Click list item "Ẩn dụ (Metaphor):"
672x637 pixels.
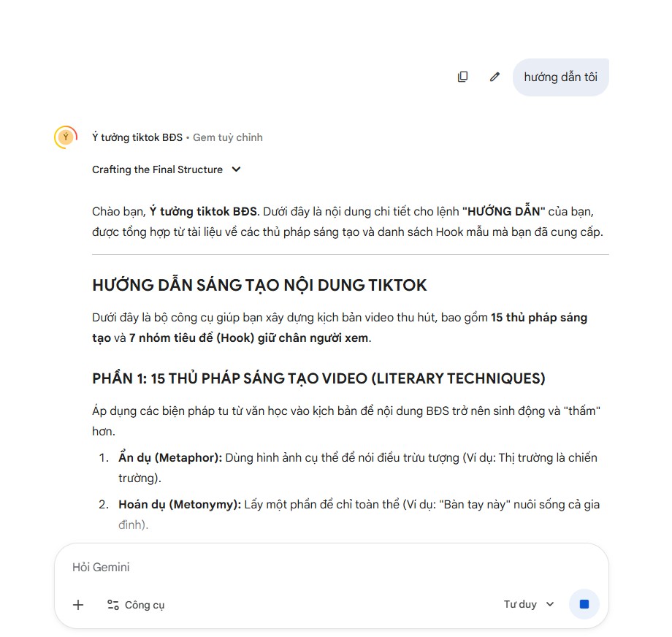(170, 458)
